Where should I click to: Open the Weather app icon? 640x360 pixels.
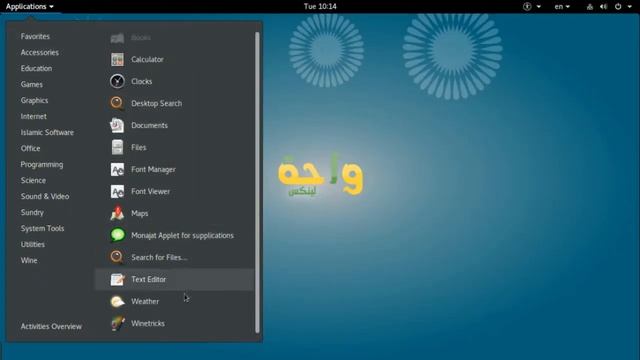click(x=118, y=301)
